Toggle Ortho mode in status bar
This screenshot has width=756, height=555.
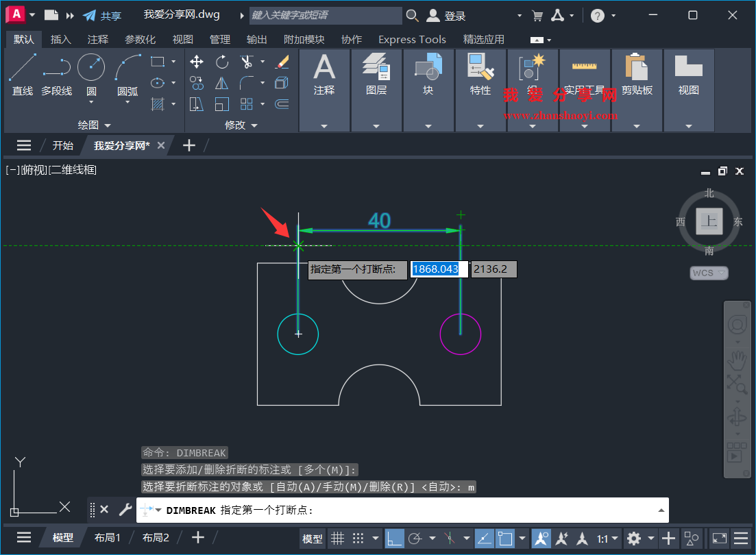pos(394,538)
